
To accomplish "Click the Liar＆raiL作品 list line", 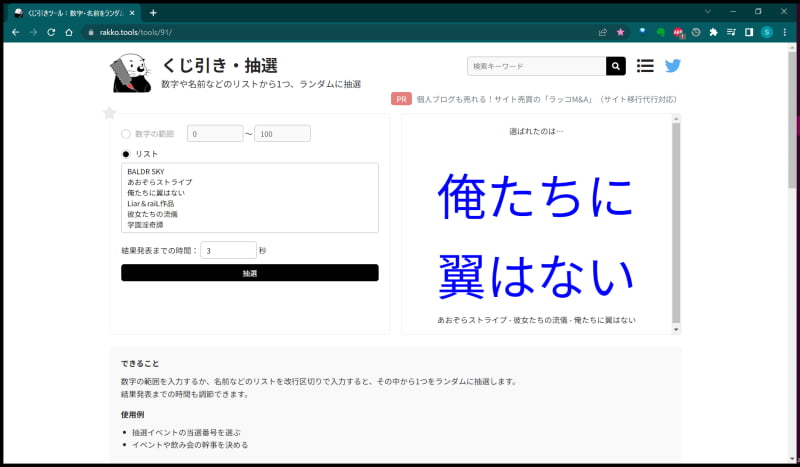I will coord(151,203).
